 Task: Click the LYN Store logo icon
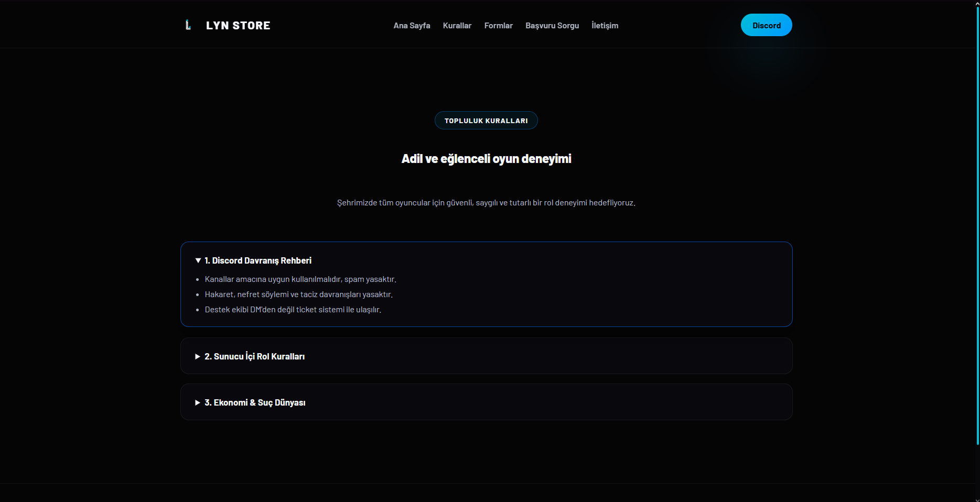point(188,25)
